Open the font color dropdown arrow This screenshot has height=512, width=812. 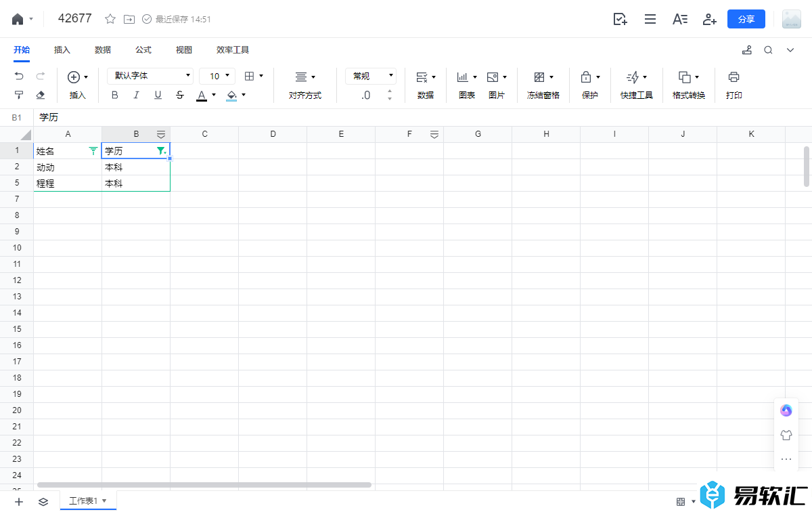pyautogui.click(x=214, y=95)
